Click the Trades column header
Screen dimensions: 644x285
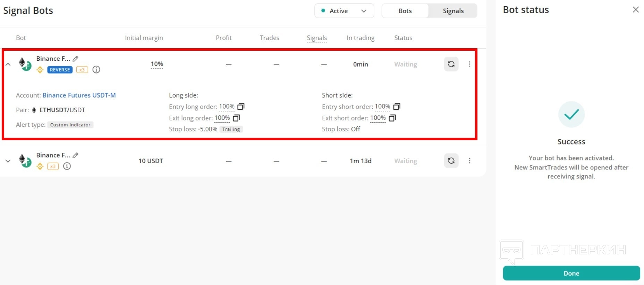coord(270,38)
